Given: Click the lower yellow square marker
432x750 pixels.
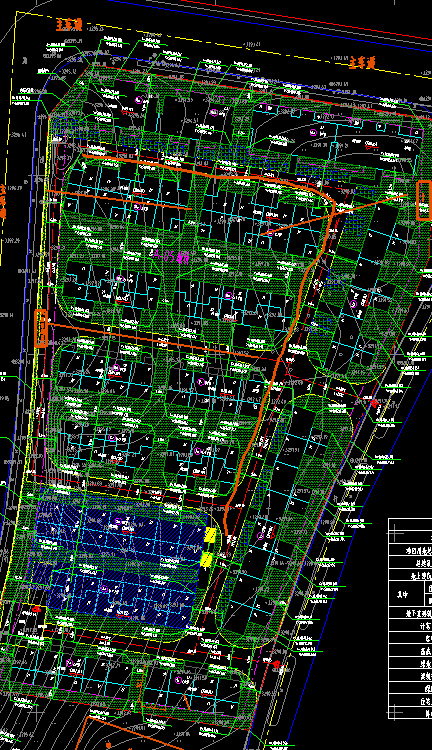Looking at the screenshot, I should click(x=207, y=558).
